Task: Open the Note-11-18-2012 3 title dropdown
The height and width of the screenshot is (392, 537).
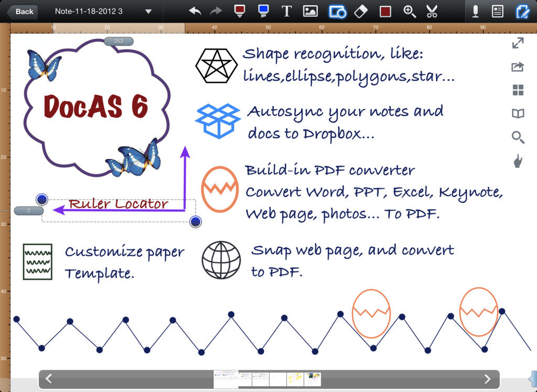Action: [148, 12]
